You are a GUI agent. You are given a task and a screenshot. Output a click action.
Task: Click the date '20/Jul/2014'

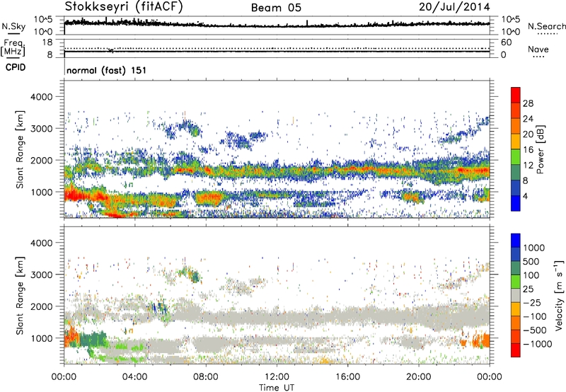coord(454,7)
